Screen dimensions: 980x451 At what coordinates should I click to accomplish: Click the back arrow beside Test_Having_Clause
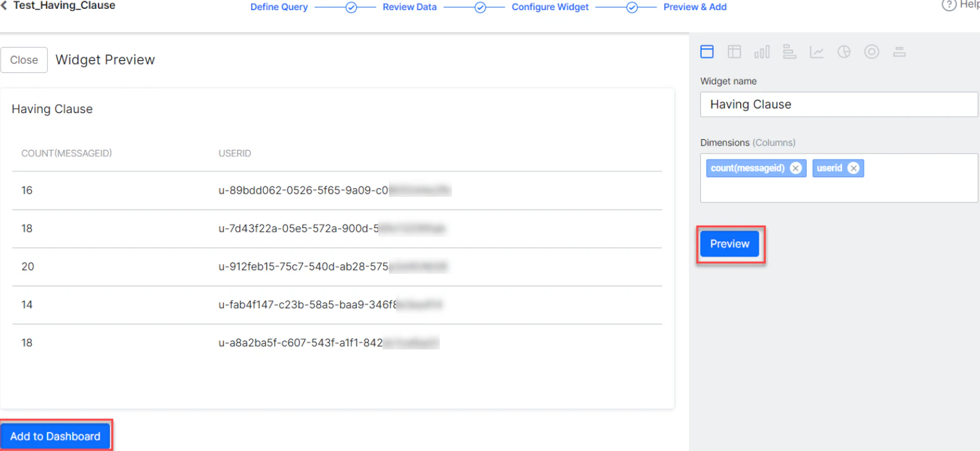coord(5,6)
